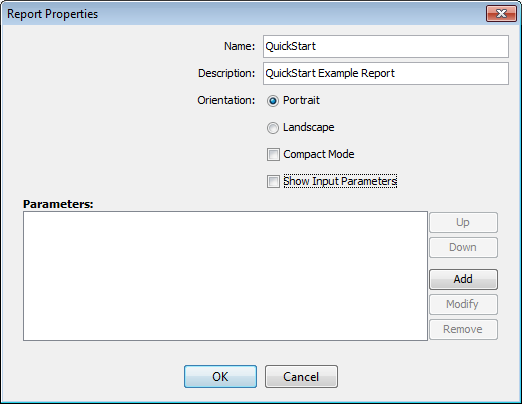Confirm the dialog with OK
The width and height of the screenshot is (522, 404).
[220, 377]
